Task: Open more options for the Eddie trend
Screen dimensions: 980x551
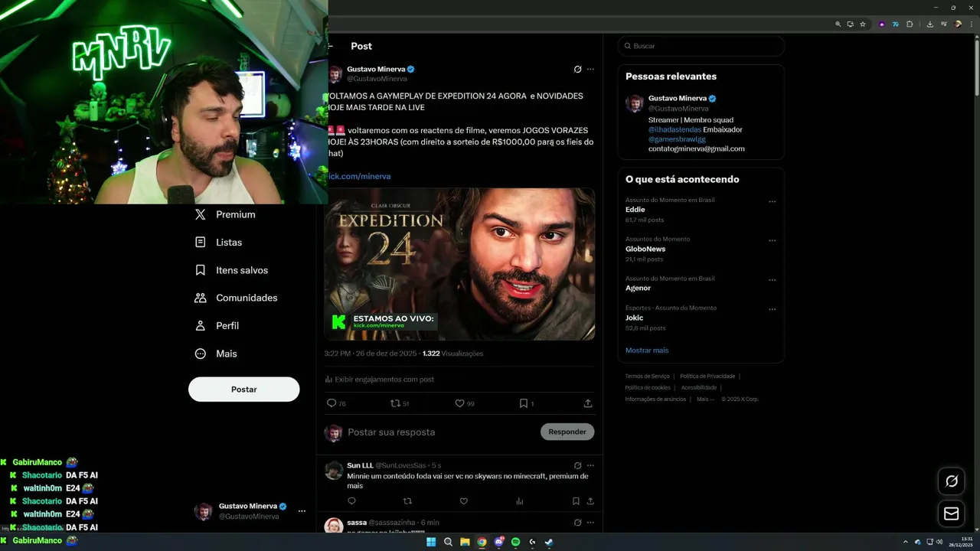Action: 772,202
